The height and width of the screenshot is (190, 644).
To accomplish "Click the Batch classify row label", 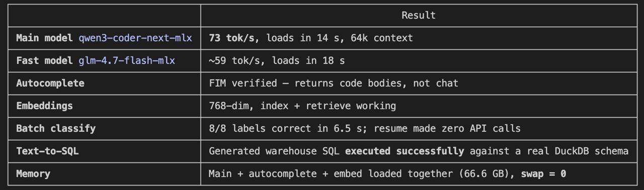I will click(x=56, y=128).
